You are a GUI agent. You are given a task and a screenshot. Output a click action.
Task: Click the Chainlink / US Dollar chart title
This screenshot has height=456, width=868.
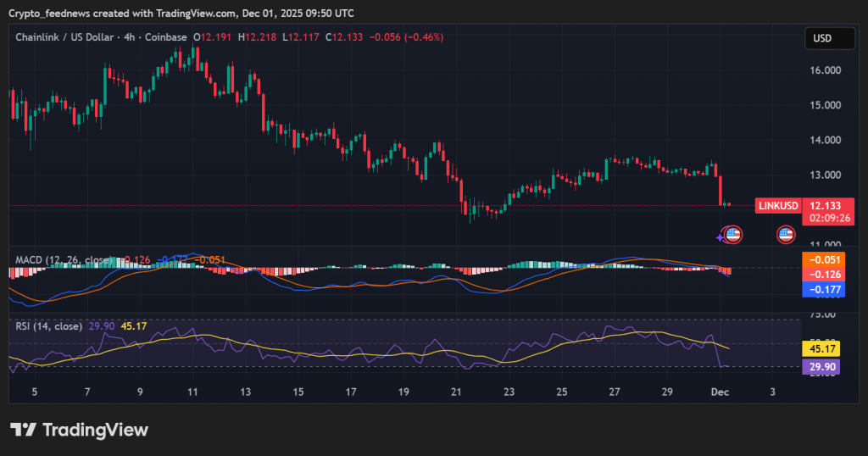pyautogui.click(x=101, y=37)
